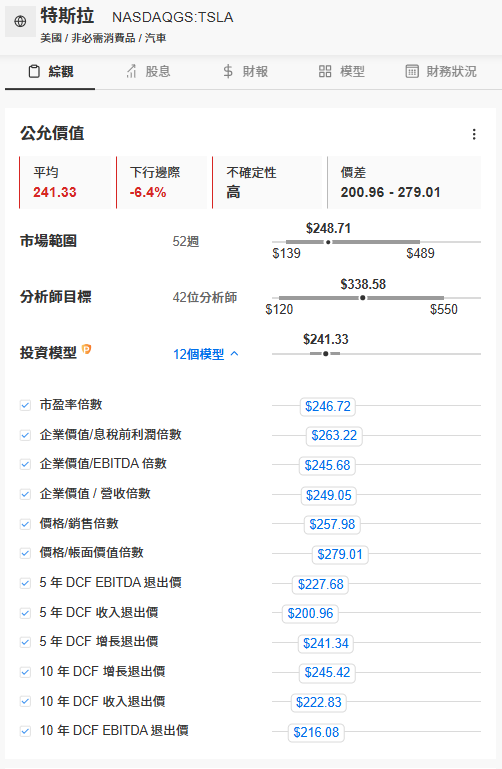
Task: Disable the 5 年 DCF 收入退出價 checkbox
Action: (25, 613)
